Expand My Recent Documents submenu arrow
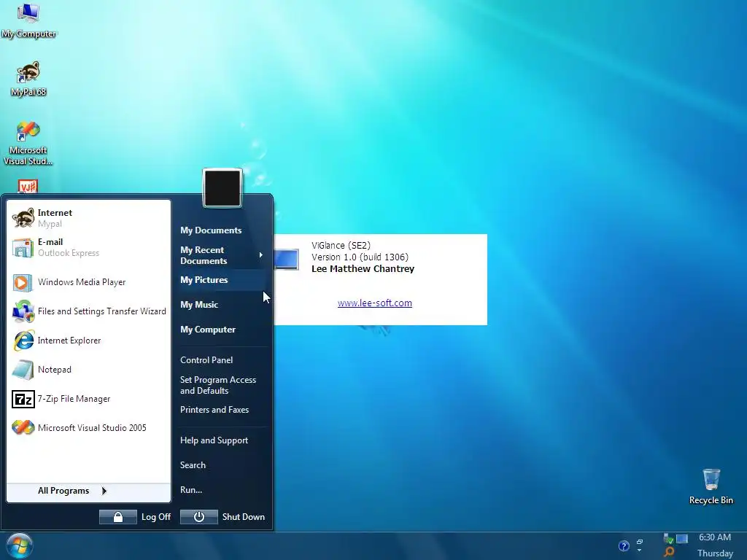This screenshot has height=560, width=747. tap(261, 255)
